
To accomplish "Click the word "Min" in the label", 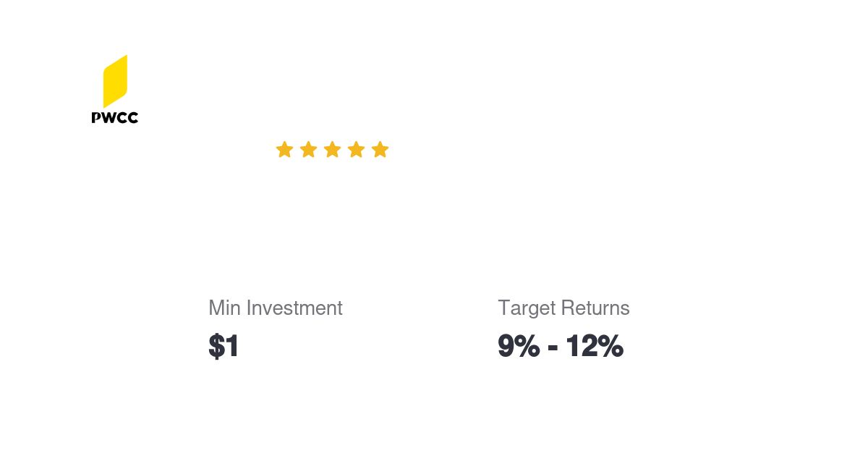I will coord(224,308).
